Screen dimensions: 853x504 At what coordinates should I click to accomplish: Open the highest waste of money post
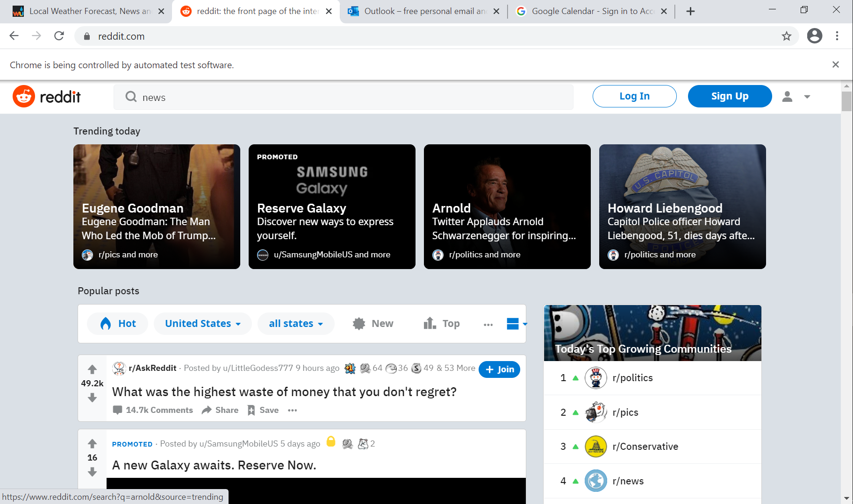click(284, 392)
